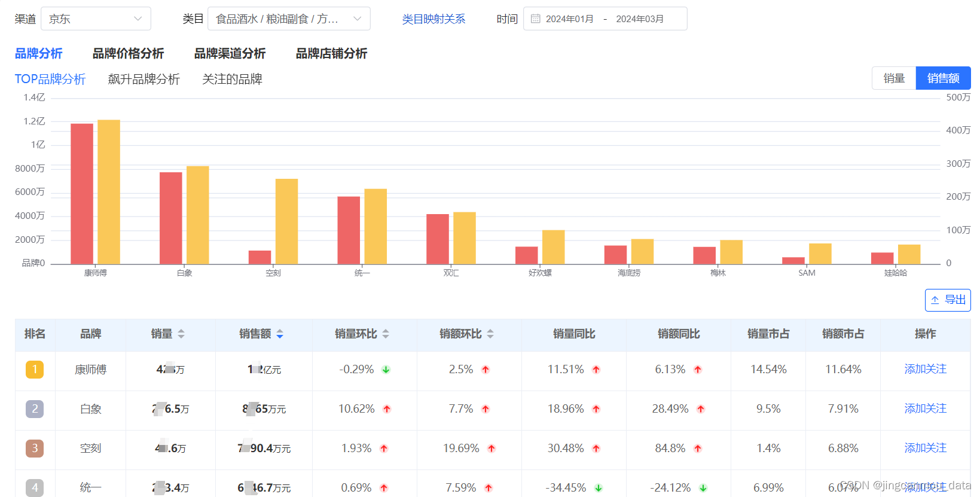Viewport: 980px width, 497px height.
Task: Click the red up arrow beside 10.62%
Action: (387, 409)
